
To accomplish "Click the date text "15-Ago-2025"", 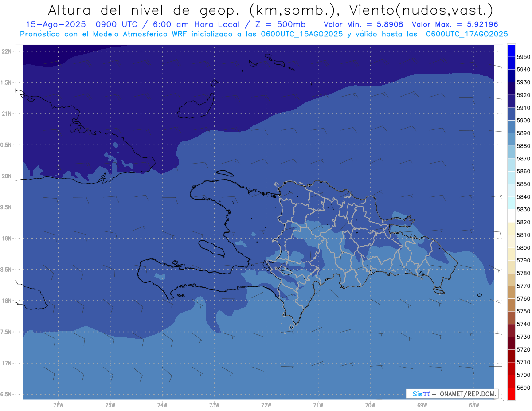I will point(55,24).
